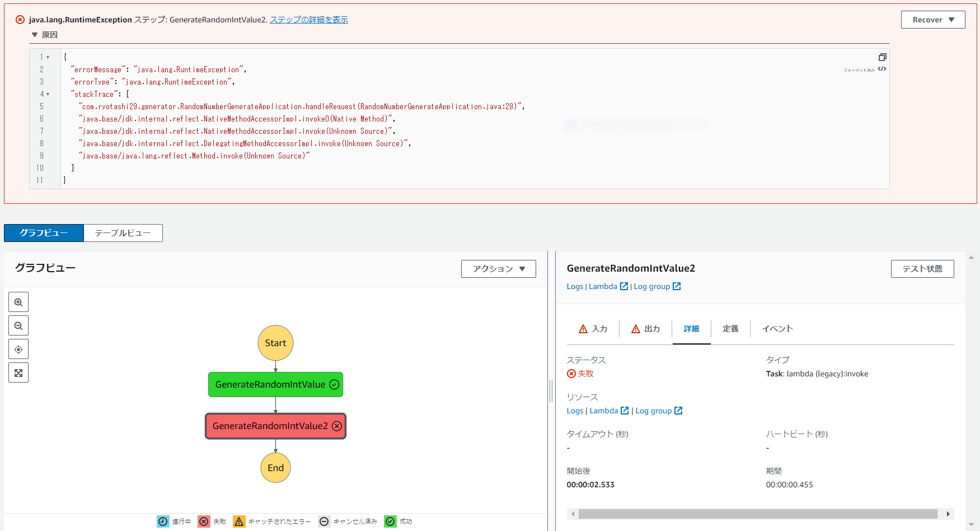The image size is (980, 531).
Task: Open the 入力 tab
Action: click(x=593, y=329)
